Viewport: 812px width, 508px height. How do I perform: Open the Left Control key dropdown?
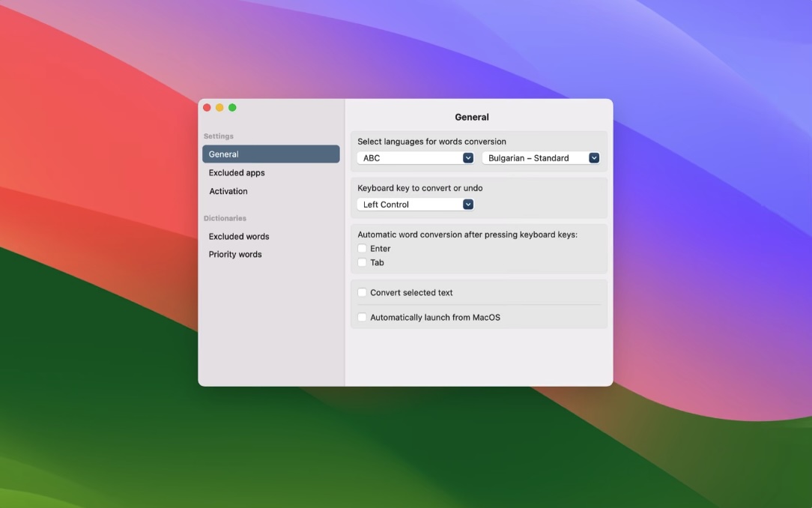[415, 205]
